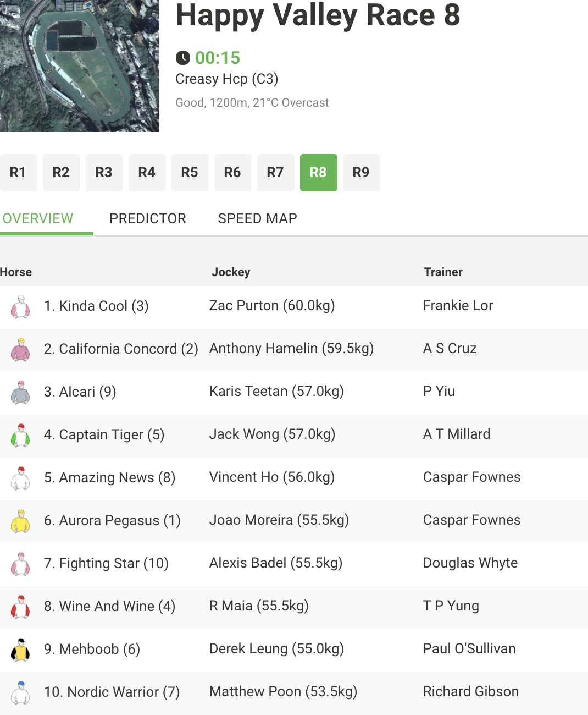Click California Concord's pink silk icon
Screen dimensions: 588x715
point(20,349)
